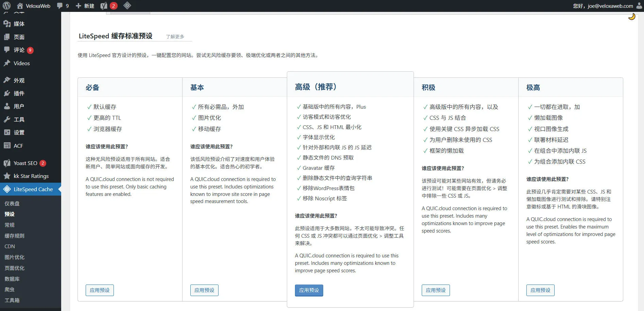The width and height of the screenshot is (644, 311).
Task: Click the WordPress logo icon
Action: (7, 6)
